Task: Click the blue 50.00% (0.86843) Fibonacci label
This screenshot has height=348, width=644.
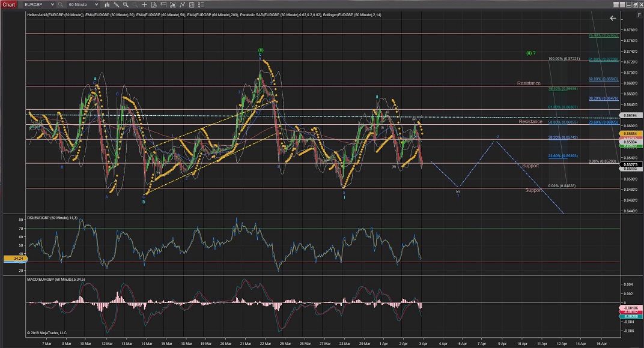Action: (603, 79)
